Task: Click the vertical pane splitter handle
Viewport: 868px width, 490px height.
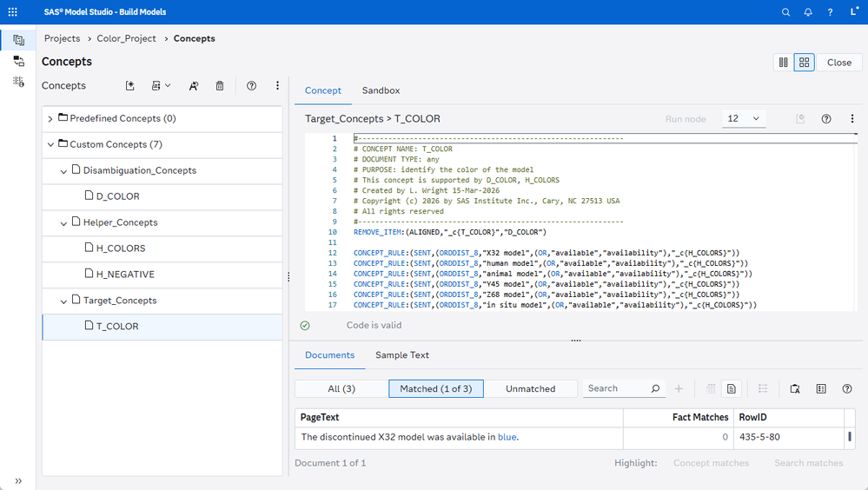Action: [x=288, y=277]
